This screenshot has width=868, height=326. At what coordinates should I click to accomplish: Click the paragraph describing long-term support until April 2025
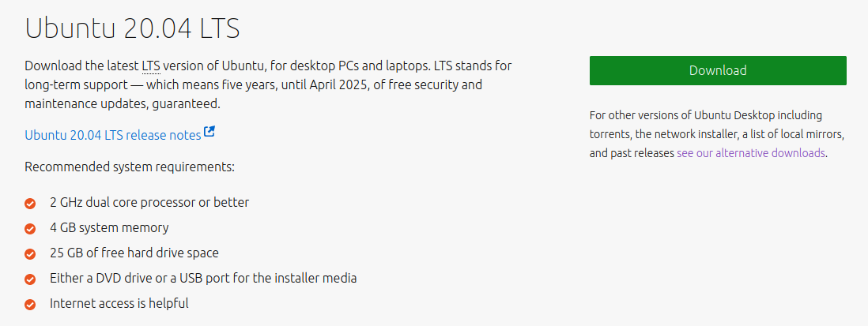269,84
